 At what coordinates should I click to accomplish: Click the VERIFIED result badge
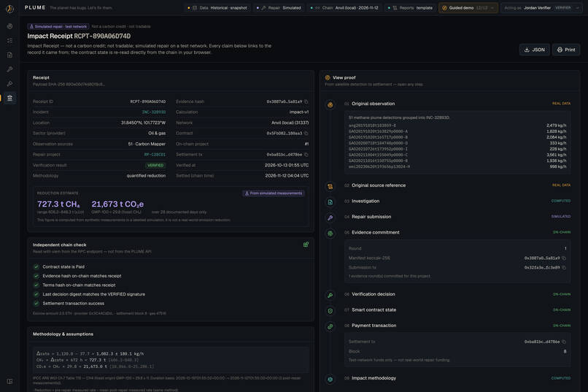(x=155, y=166)
